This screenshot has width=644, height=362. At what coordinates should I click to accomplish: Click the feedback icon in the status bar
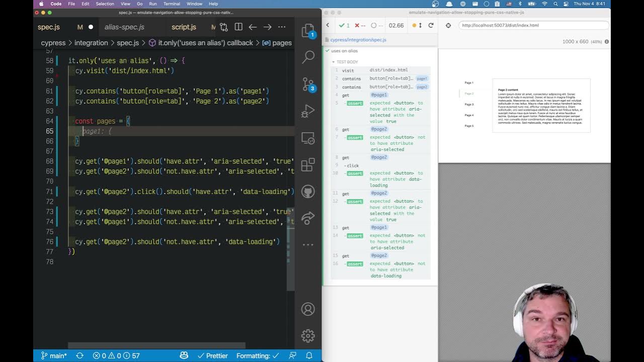pos(292,355)
